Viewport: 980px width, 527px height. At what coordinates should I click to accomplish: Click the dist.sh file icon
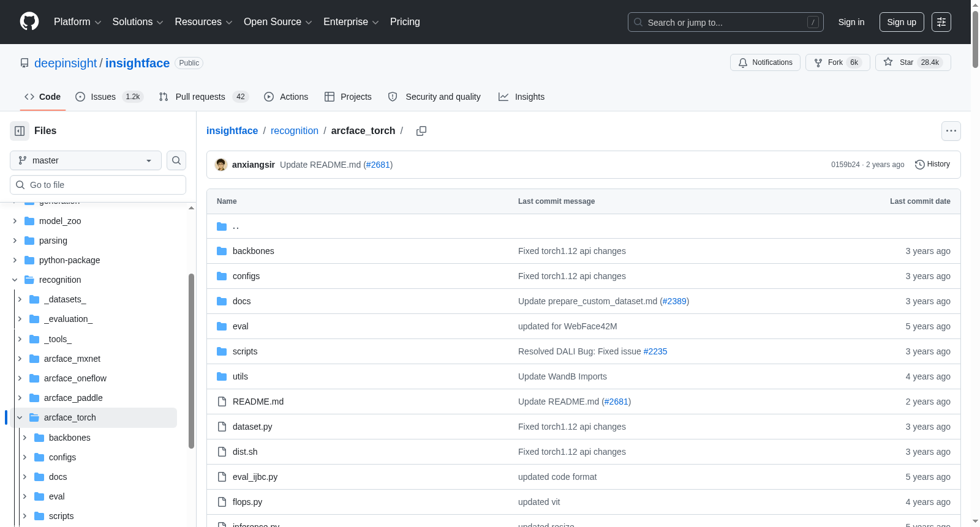click(222, 452)
